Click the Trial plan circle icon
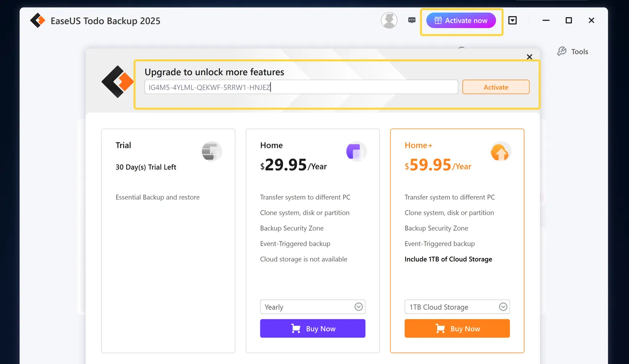The height and width of the screenshot is (364, 629). point(212,151)
